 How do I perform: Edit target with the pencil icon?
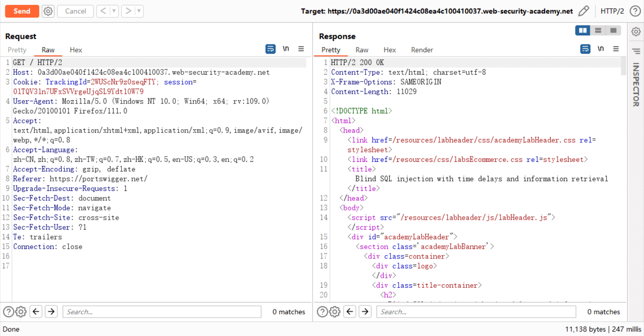[x=584, y=11]
